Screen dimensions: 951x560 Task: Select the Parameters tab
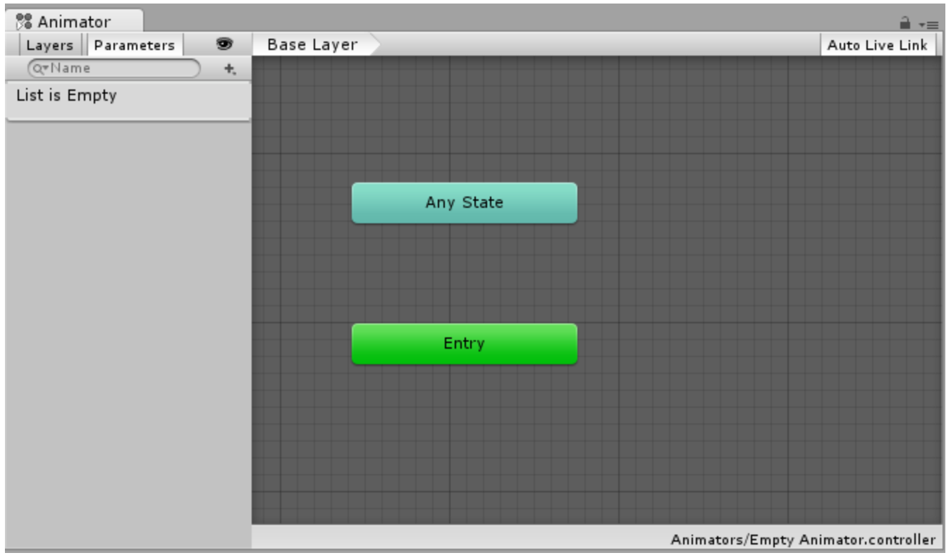point(135,45)
